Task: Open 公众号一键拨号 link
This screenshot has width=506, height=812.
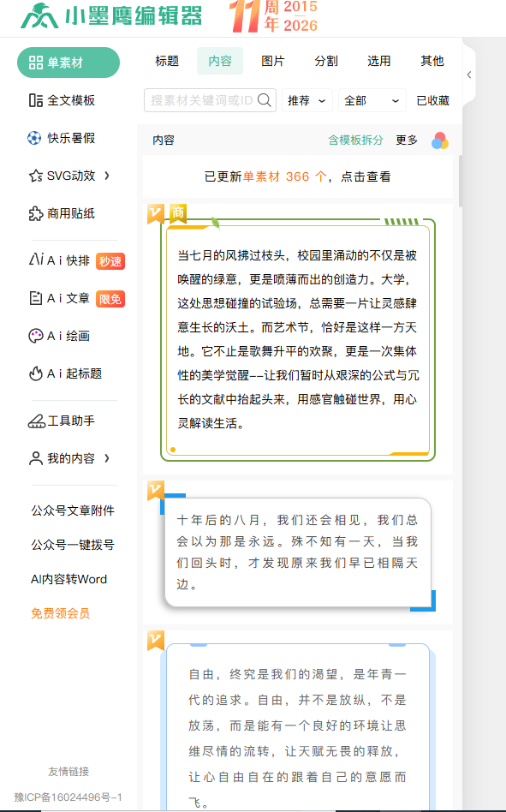Action: (73, 545)
